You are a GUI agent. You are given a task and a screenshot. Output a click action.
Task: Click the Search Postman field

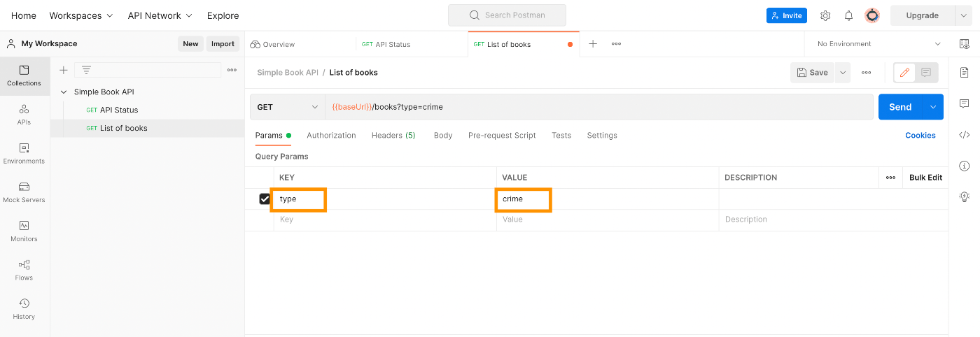click(507, 15)
